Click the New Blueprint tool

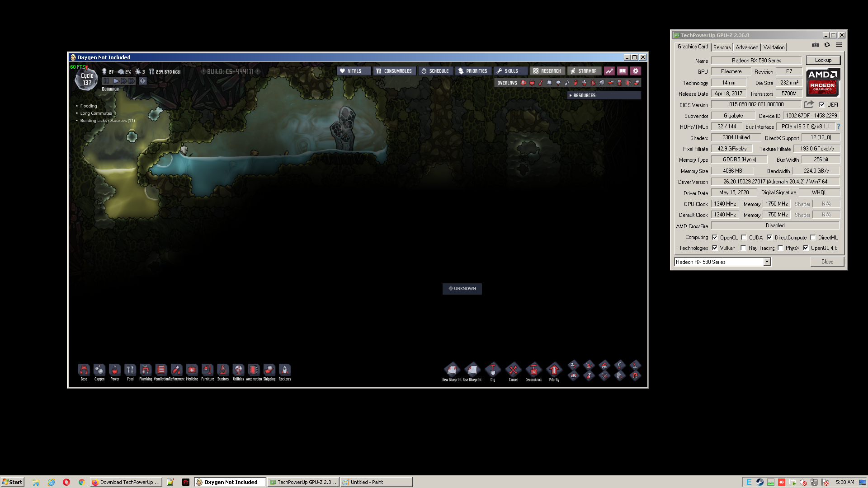click(452, 370)
